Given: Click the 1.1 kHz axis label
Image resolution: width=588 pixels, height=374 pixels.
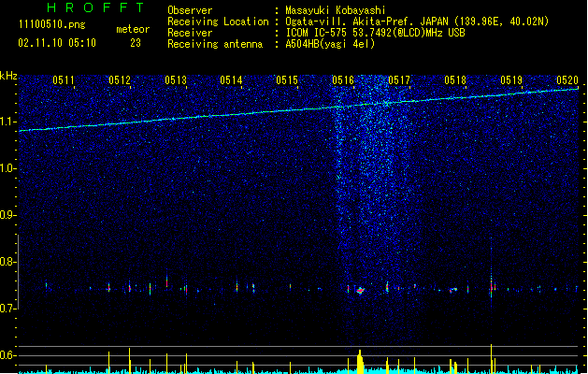Looking at the screenshot, I should tap(8, 122).
